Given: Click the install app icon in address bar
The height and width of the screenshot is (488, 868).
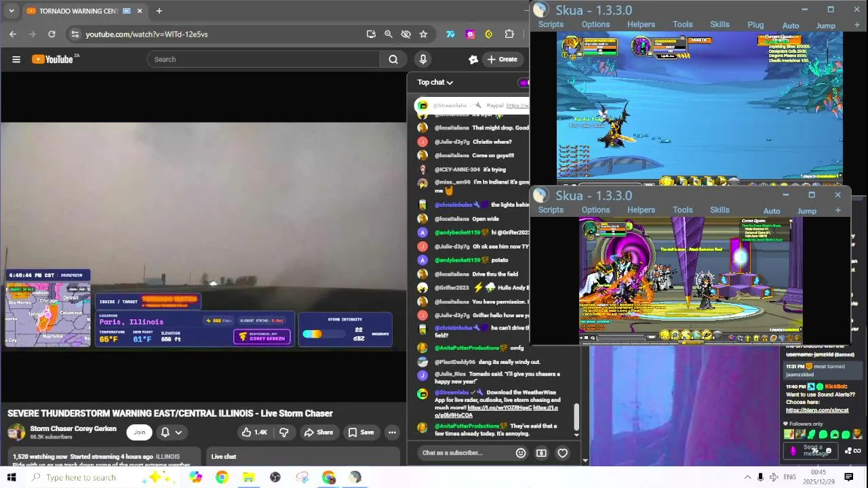Looking at the screenshot, I should [371, 34].
